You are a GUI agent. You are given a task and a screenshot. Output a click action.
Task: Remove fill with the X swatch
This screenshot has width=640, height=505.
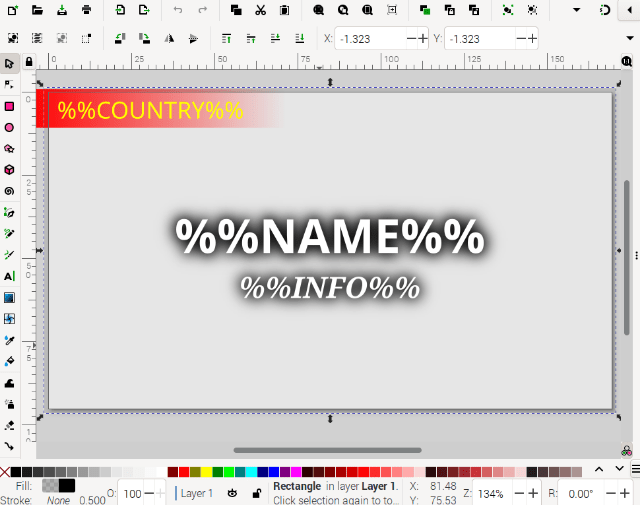coord(5,472)
